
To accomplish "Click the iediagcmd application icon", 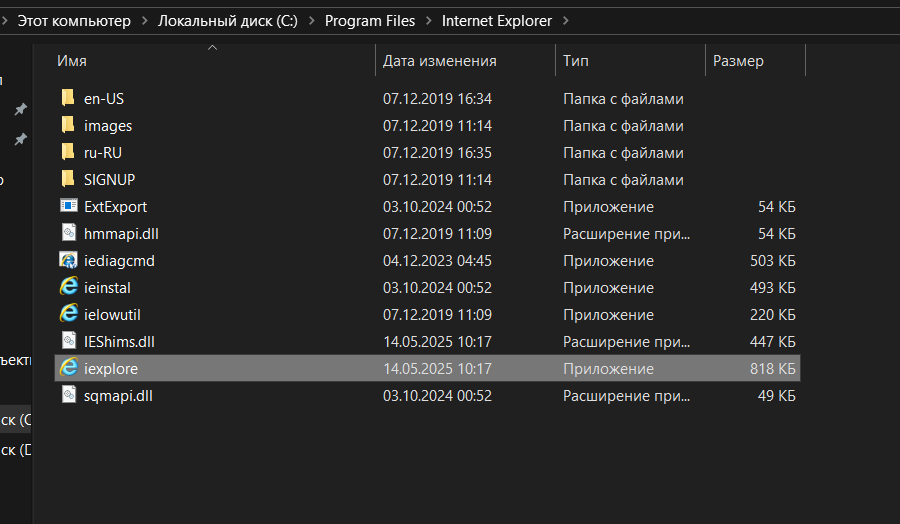I will coord(69,260).
